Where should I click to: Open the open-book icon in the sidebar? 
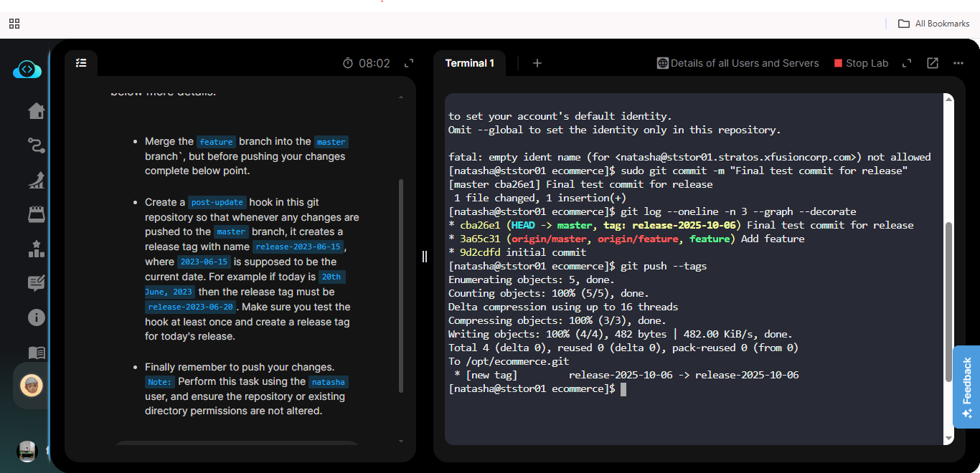36,353
